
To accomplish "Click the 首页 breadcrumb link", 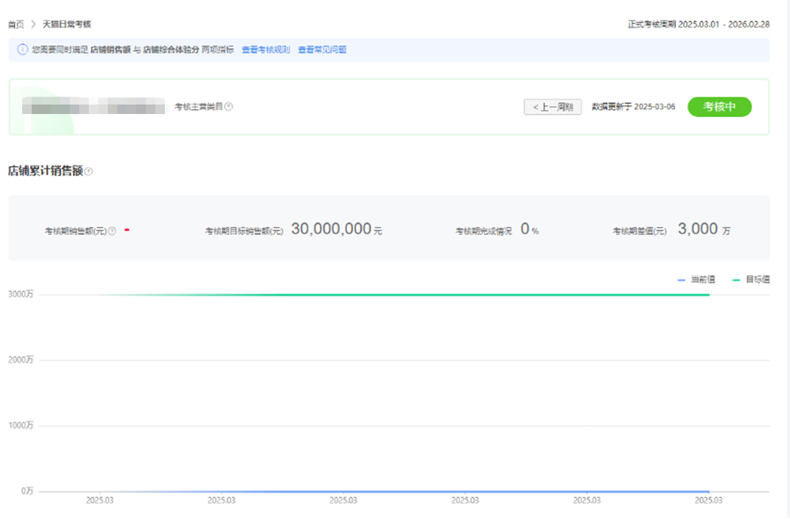I will coord(16,25).
